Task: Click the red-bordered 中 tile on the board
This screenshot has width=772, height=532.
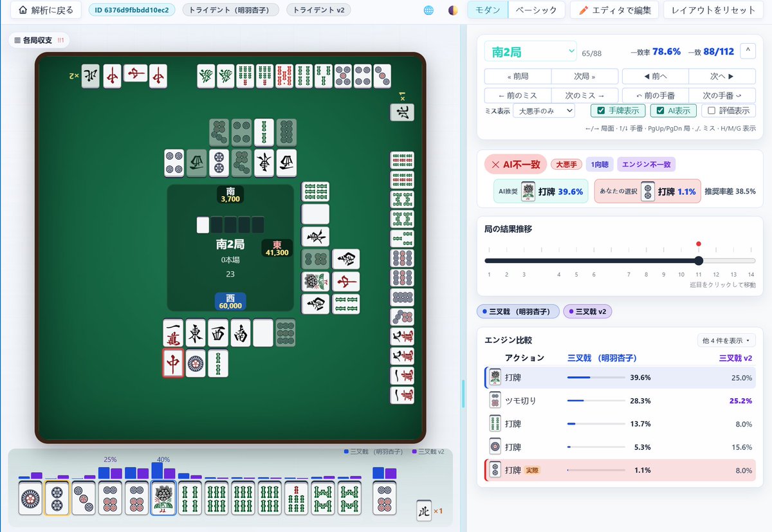Action: tap(173, 363)
